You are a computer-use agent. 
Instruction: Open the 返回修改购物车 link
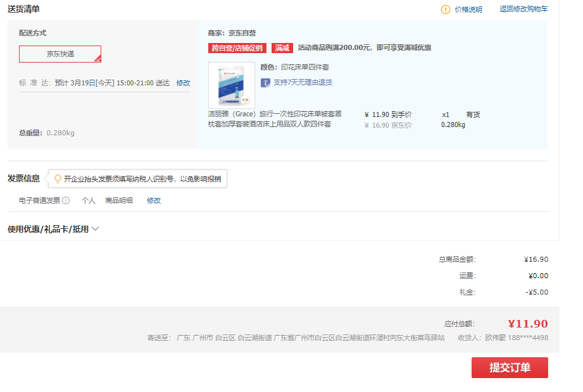point(523,9)
